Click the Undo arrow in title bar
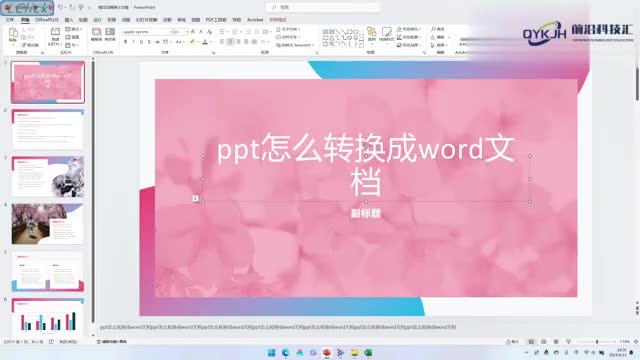Screen dimensions: 640x360 60,7
